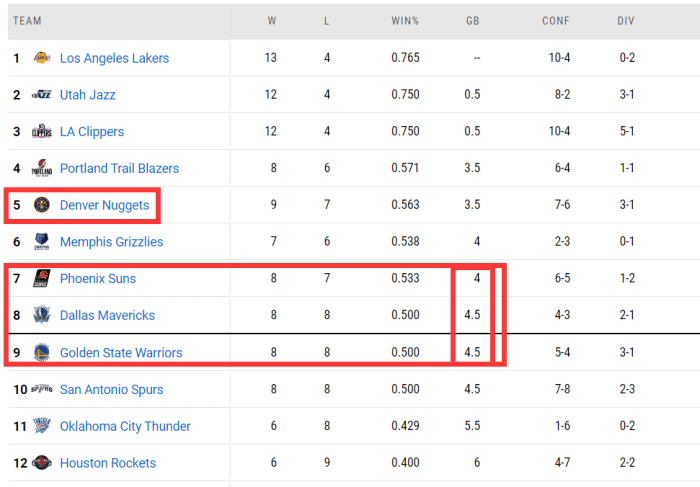This screenshot has height=487, width=700.
Task: Open the Los Angeles Lakers team link
Action: 114,58
